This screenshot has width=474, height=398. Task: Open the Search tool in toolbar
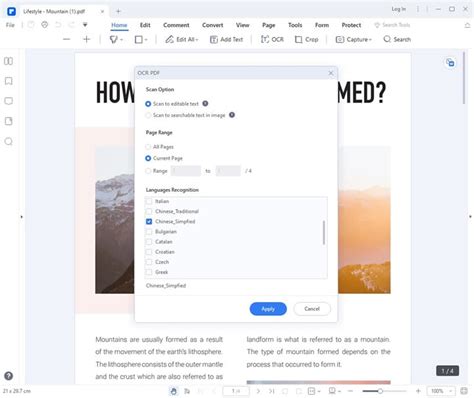(x=397, y=39)
